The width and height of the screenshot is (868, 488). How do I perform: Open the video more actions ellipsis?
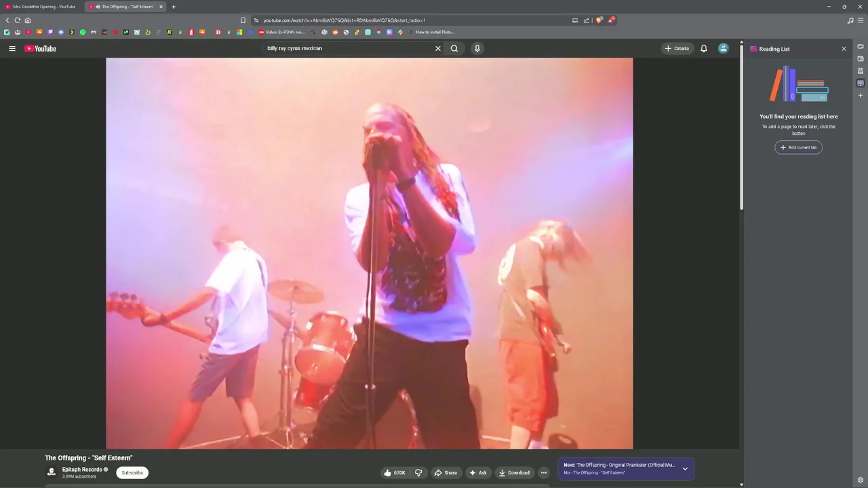(x=543, y=472)
